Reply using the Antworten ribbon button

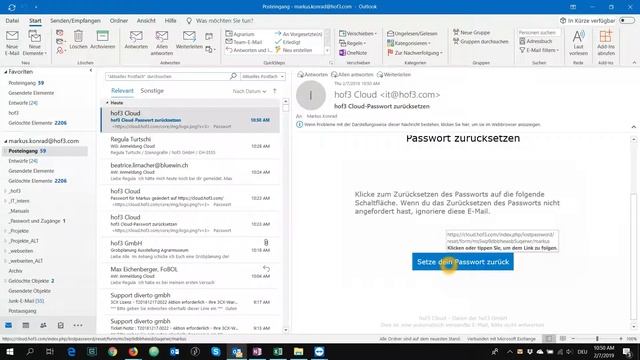(136, 40)
